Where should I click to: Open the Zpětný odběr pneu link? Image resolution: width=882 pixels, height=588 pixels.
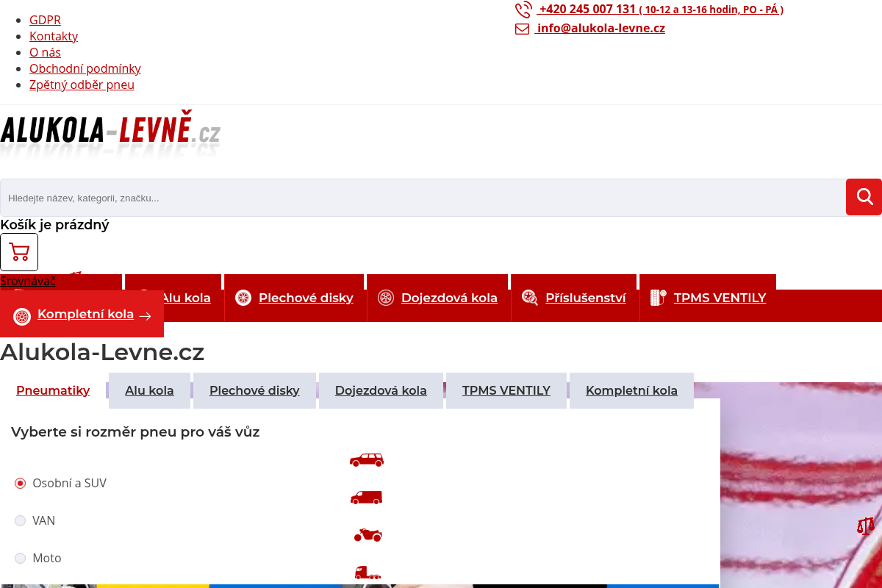point(82,85)
